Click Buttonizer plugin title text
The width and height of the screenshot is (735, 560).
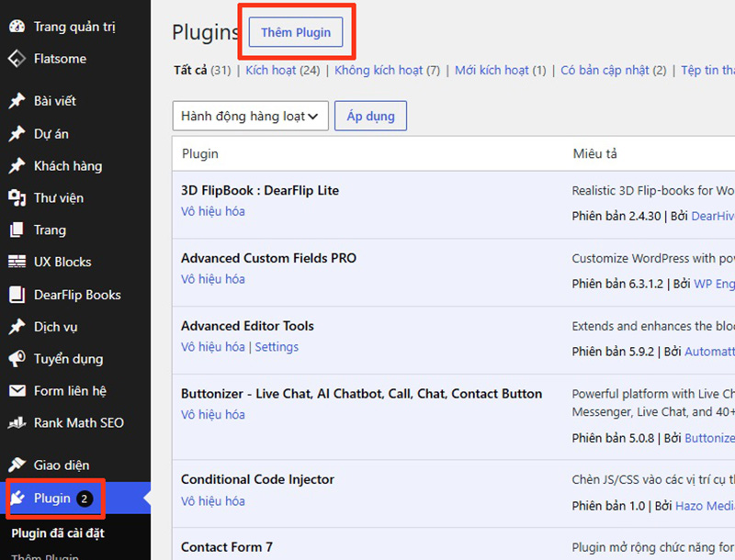[361, 394]
